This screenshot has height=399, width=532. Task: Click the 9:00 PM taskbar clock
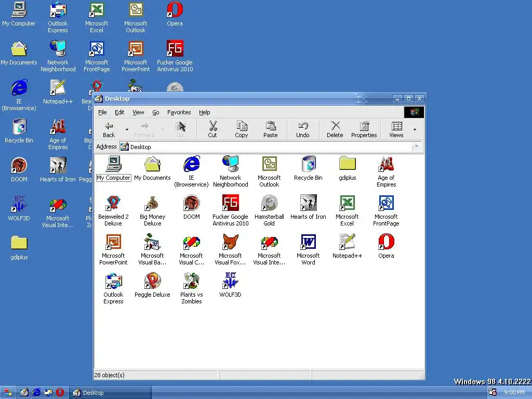coord(514,393)
